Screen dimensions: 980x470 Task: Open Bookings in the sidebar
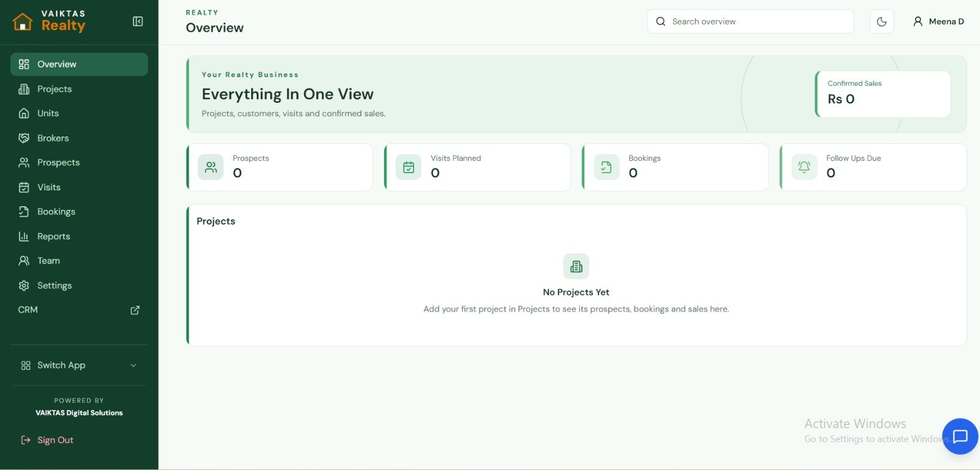pos(79,212)
